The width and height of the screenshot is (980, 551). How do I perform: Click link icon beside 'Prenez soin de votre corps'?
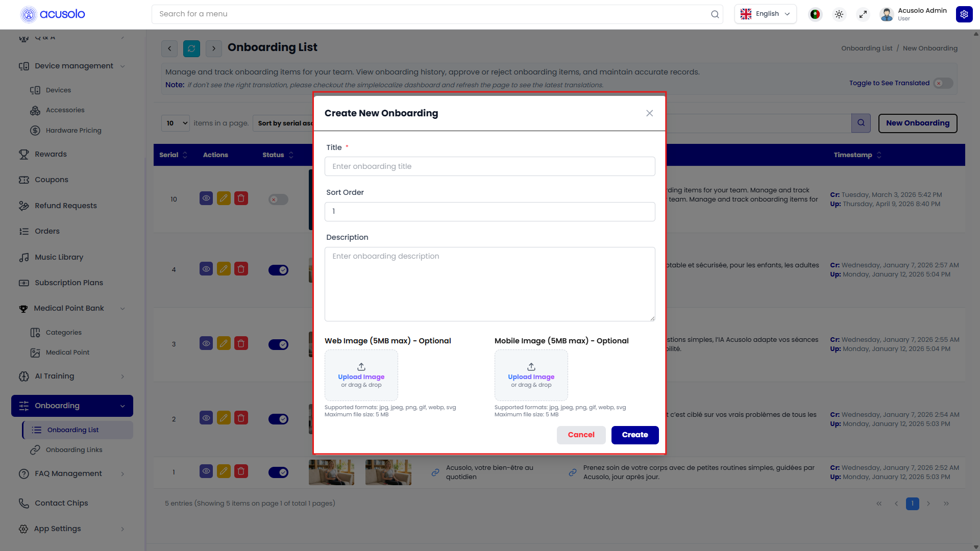click(573, 472)
